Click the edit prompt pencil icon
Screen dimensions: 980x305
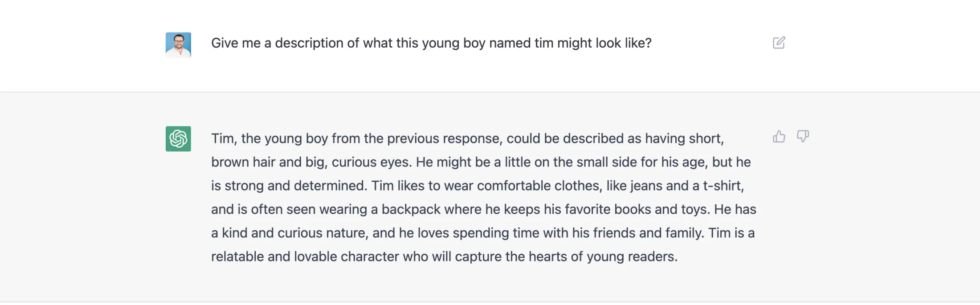[x=780, y=43]
